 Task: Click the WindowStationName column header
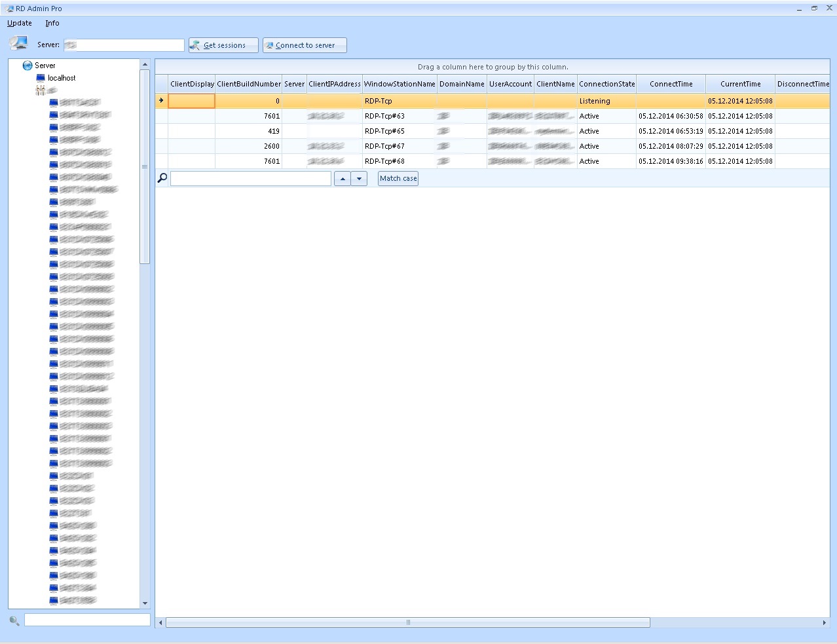[x=400, y=84]
